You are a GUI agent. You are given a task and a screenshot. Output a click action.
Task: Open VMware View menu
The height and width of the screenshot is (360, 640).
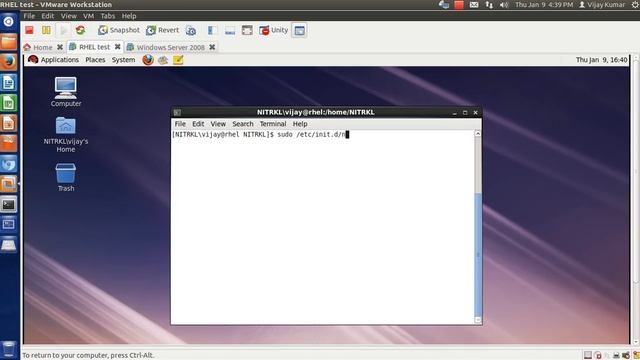tap(69, 16)
